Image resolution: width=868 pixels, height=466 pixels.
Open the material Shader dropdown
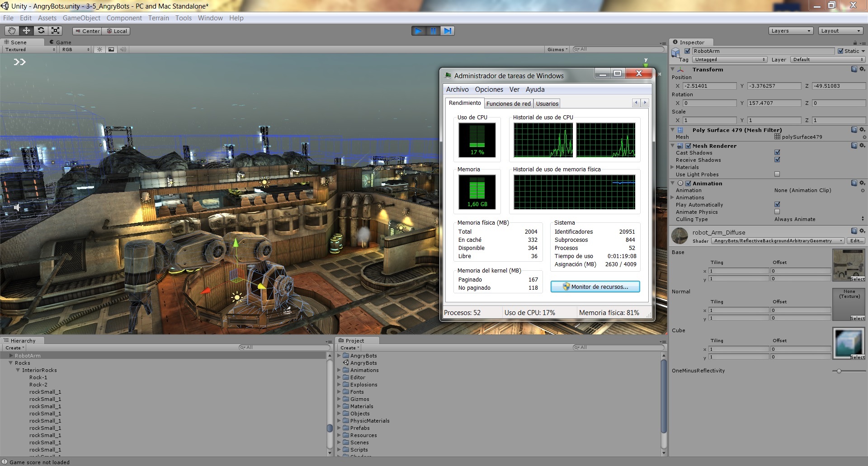click(x=778, y=241)
